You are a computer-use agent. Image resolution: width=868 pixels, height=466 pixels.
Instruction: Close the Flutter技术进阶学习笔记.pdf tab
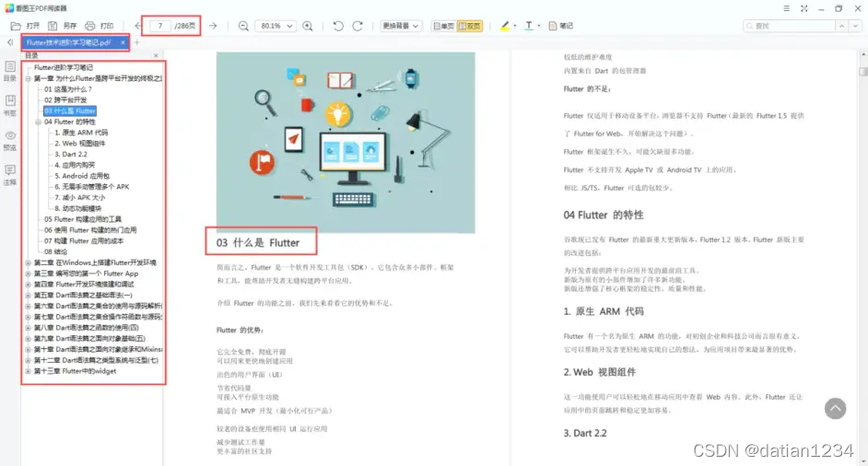123,42
